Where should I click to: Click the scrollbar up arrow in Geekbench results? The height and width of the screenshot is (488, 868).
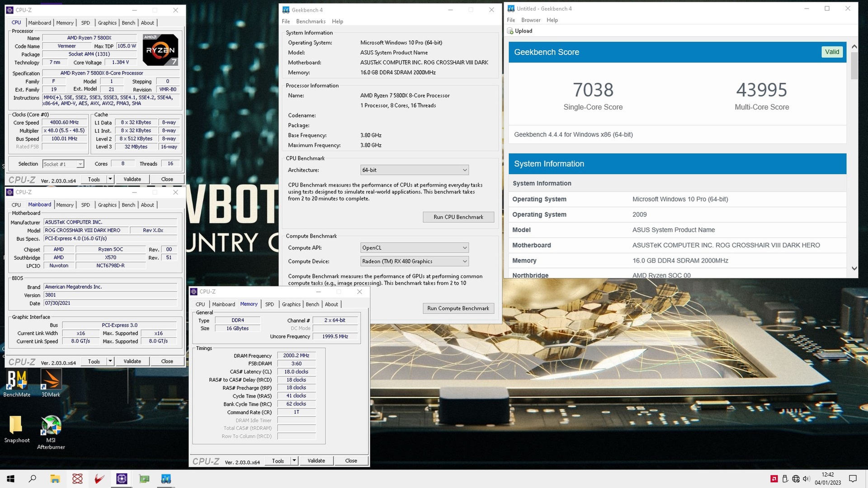pyautogui.click(x=854, y=47)
